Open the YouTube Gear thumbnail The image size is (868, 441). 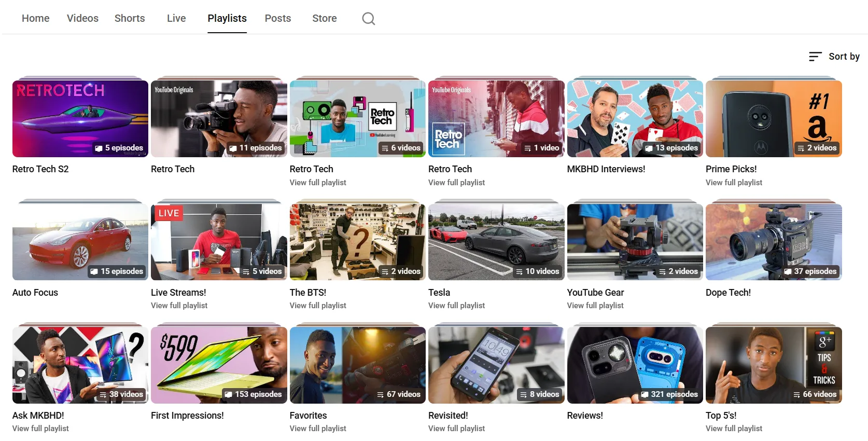click(x=635, y=242)
